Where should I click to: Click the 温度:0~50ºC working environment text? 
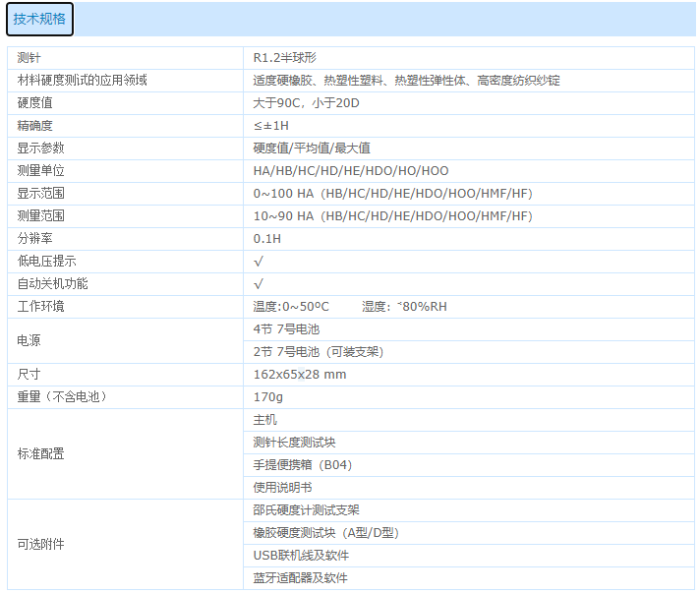point(291,307)
